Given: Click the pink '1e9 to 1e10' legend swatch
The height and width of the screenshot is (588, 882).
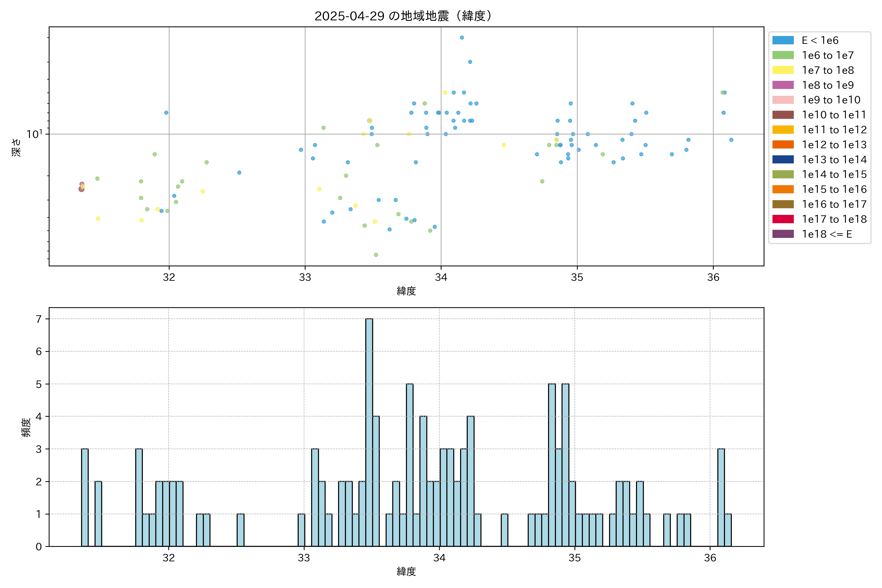Looking at the screenshot, I should [783, 100].
